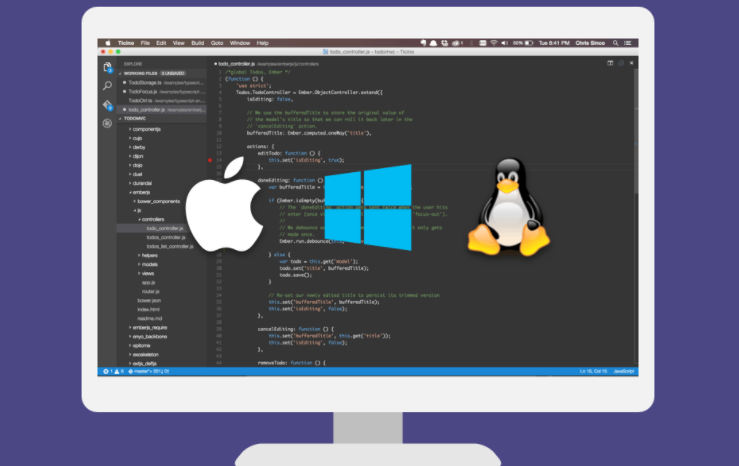Open Notification Center list icon
The width and height of the screenshot is (739, 466).
628,43
